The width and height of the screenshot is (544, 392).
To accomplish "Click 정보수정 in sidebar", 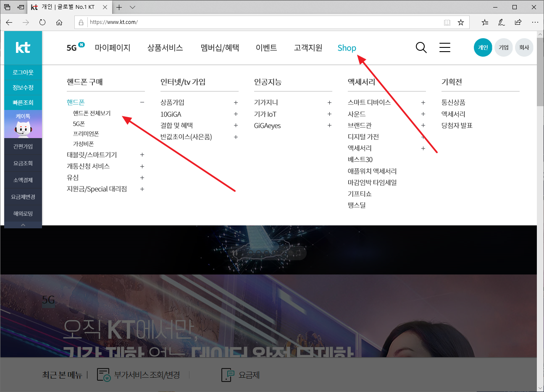I will [x=23, y=87].
